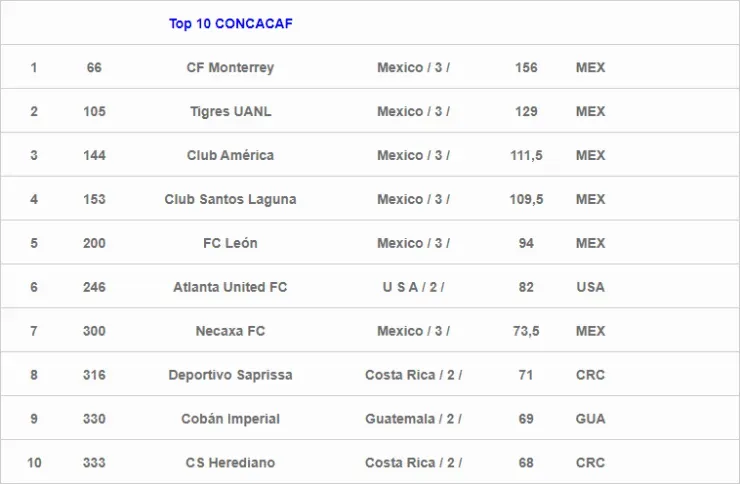Click the USA country code
The image size is (740, 484).
(590, 287)
